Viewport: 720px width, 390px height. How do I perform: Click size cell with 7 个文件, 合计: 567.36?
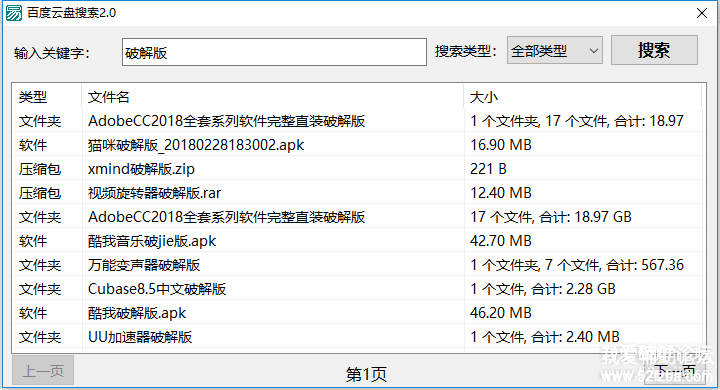(x=577, y=265)
